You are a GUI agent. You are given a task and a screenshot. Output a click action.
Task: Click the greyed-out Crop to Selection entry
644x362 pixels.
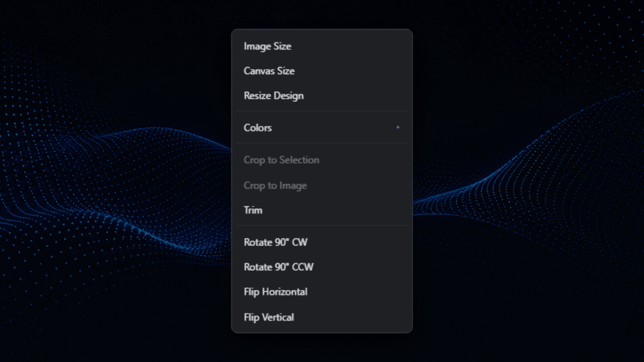(322, 160)
